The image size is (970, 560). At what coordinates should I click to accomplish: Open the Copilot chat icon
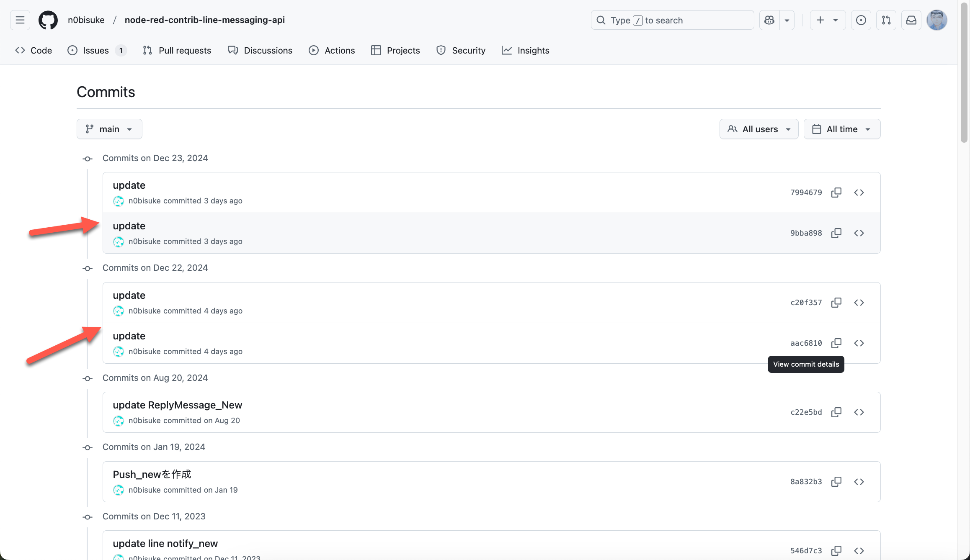click(769, 20)
